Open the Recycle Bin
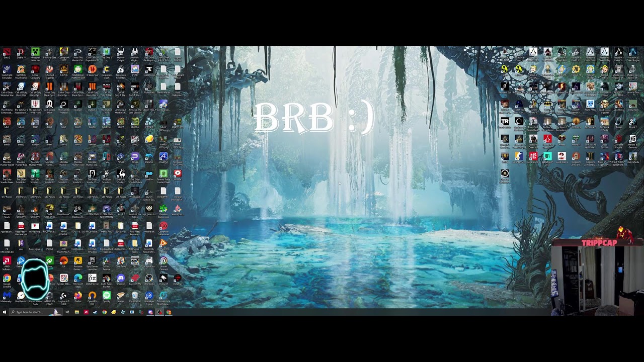This screenshot has width=644, height=362. [135, 297]
